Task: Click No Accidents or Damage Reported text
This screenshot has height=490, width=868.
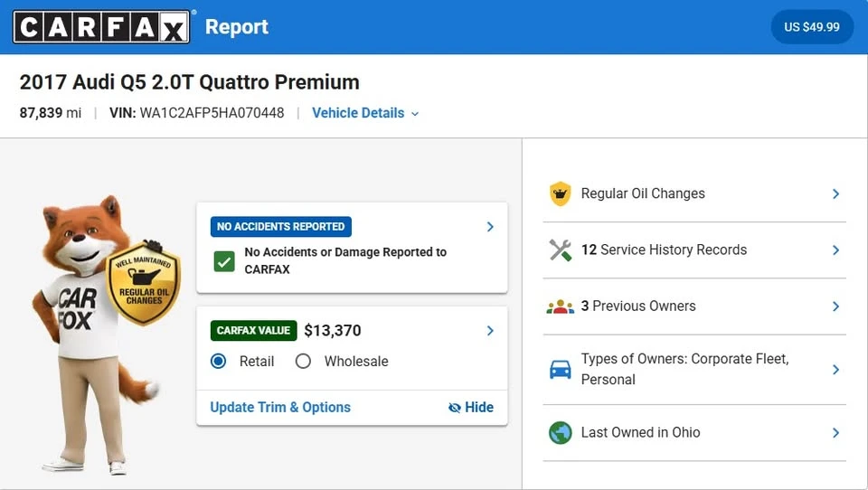Action: point(345,260)
